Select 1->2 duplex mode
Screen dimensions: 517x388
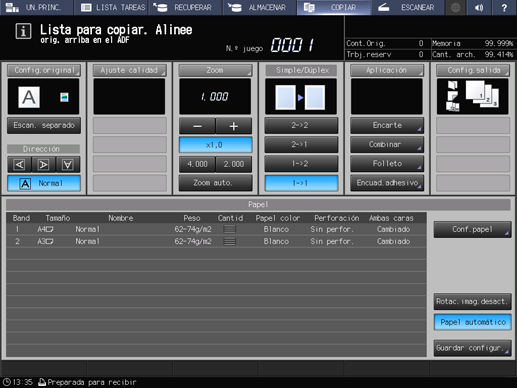(x=301, y=164)
